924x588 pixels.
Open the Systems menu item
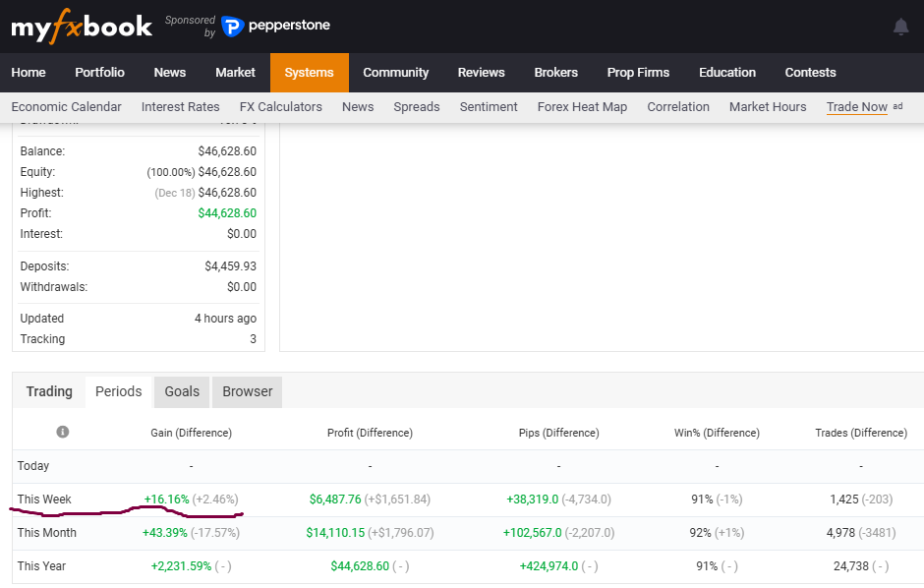[310, 73]
